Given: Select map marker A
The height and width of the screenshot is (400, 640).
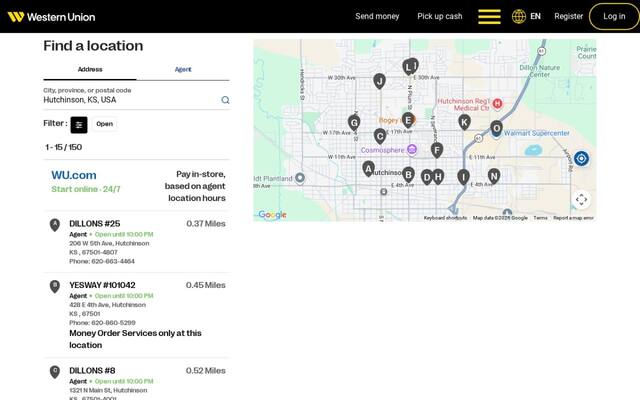Looking at the screenshot, I should pos(368,168).
